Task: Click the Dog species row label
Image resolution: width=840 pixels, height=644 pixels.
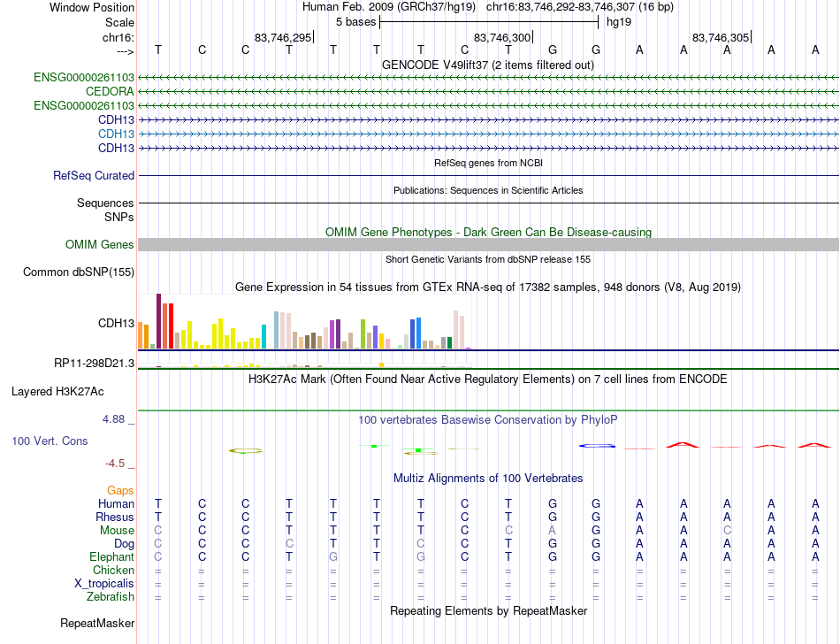Action: click(x=125, y=544)
